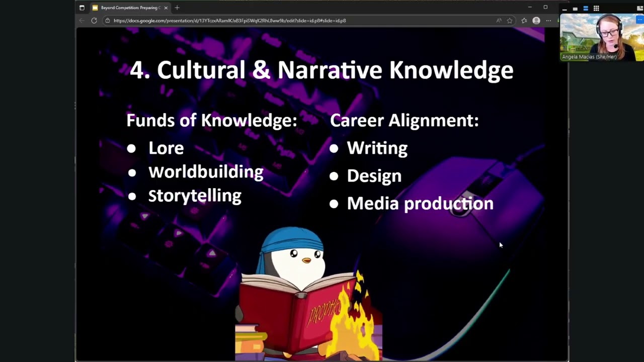View site information lock icon

[x=107, y=21]
